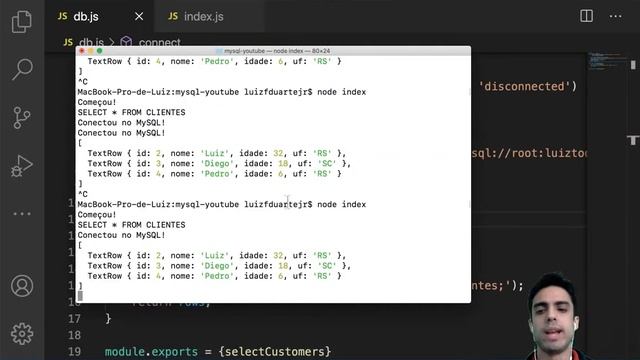Select connect symbol in the breadcrumb
The image size is (640, 360).
tap(159, 42)
